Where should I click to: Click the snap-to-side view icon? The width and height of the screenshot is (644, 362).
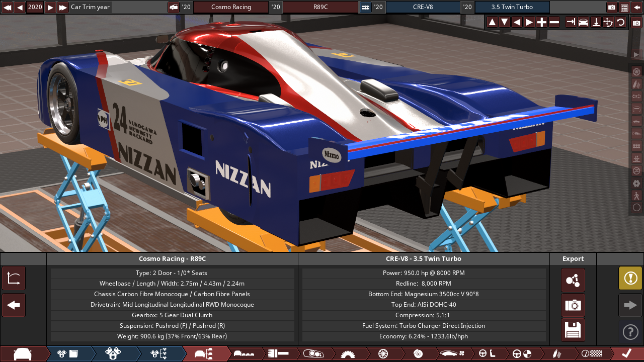(x=571, y=22)
